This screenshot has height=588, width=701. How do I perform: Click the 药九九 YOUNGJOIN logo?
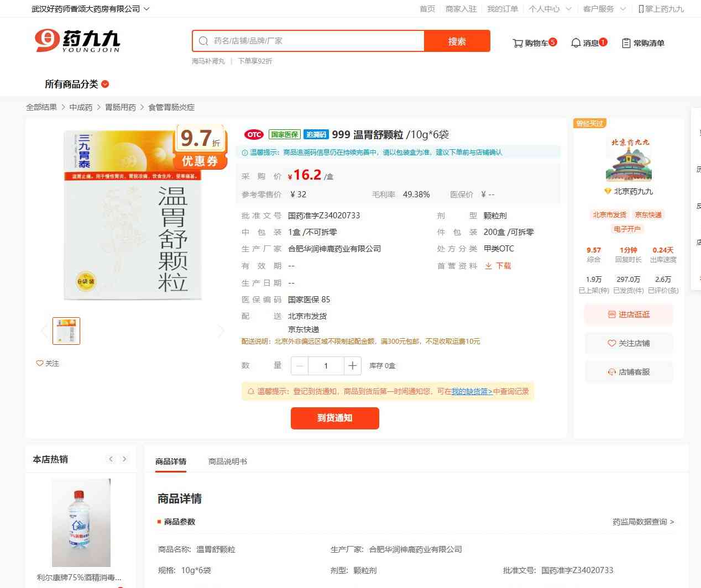point(77,41)
